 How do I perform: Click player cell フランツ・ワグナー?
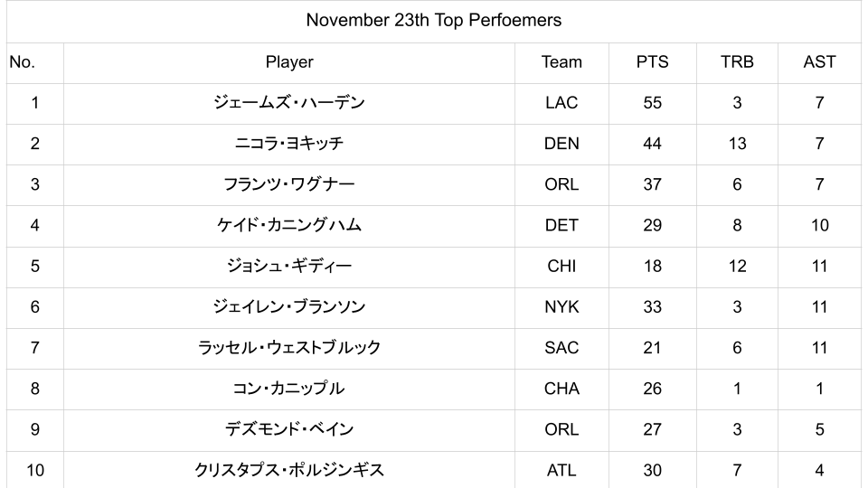coord(289,184)
